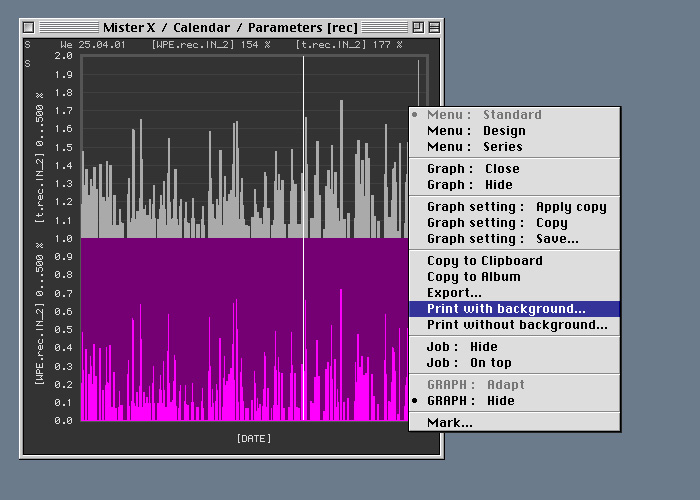
Task: Open the Export... option
Action: tap(514, 293)
